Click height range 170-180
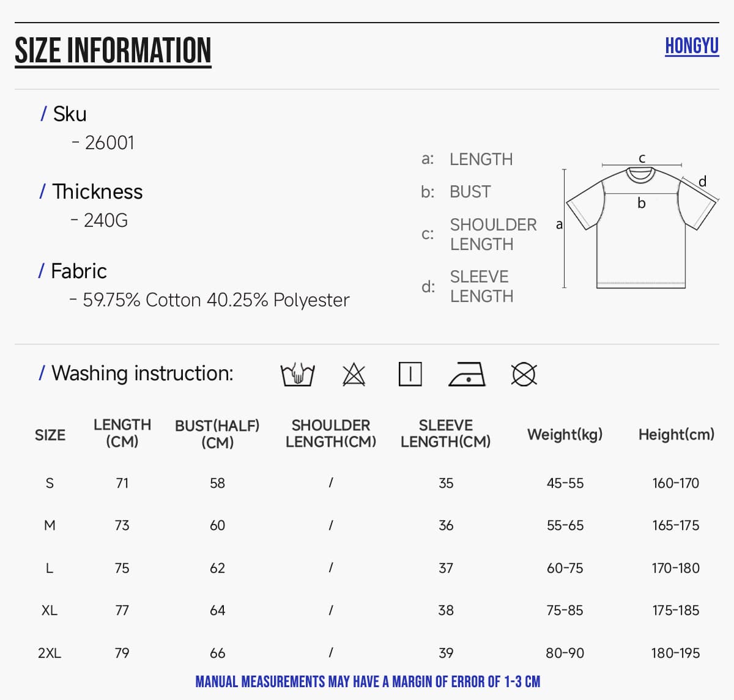 tap(676, 568)
